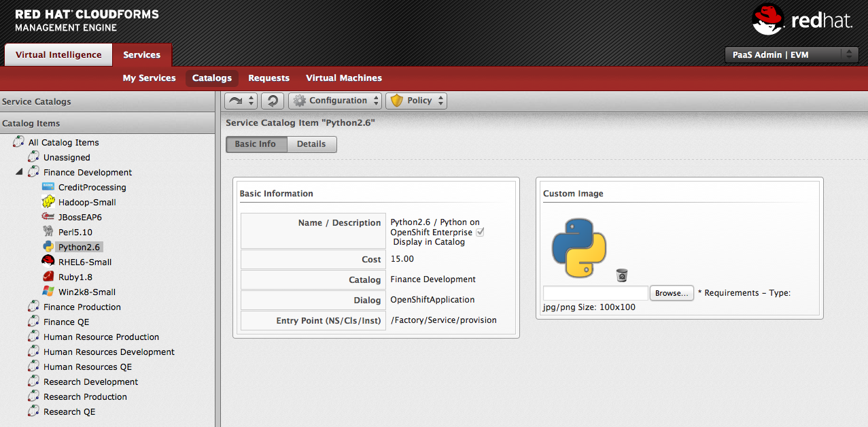
Task: Click the Ruby1.8 gem icon
Action: tap(48, 277)
